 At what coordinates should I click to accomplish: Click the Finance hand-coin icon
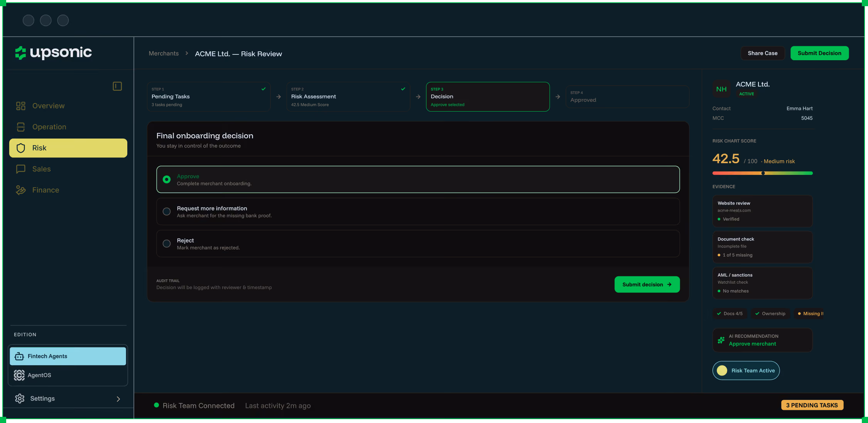21,190
